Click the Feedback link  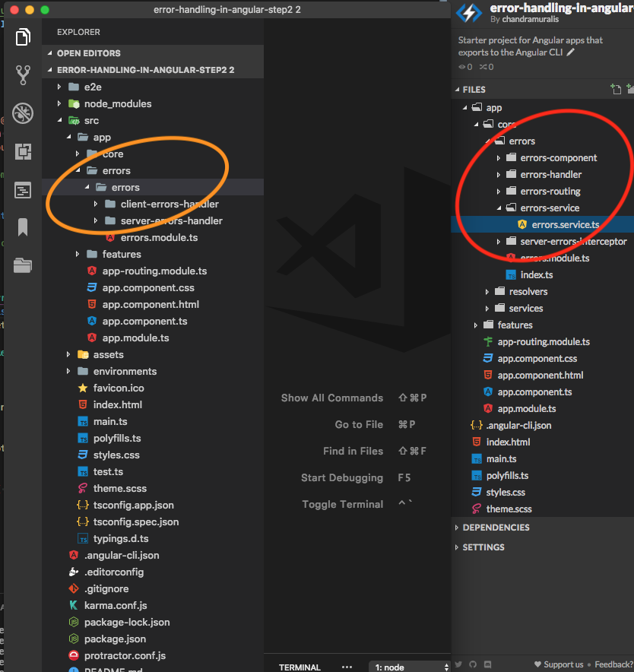click(x=613, y=664)
